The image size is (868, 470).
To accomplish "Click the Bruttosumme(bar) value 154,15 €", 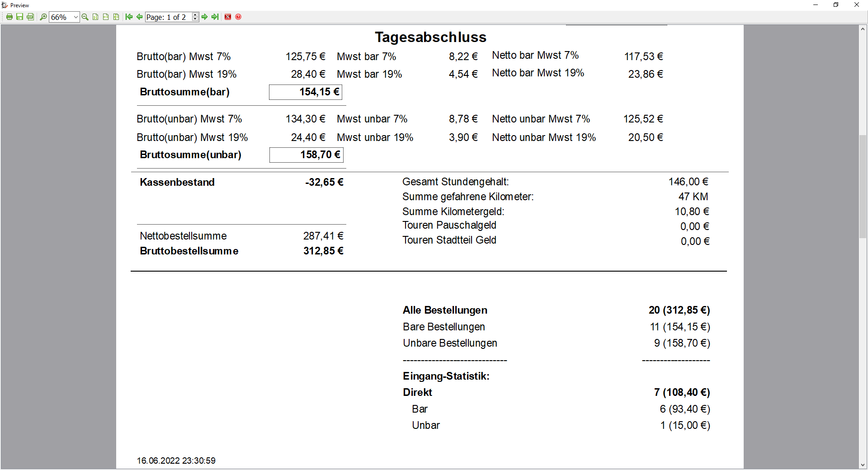I will (306, 92).
